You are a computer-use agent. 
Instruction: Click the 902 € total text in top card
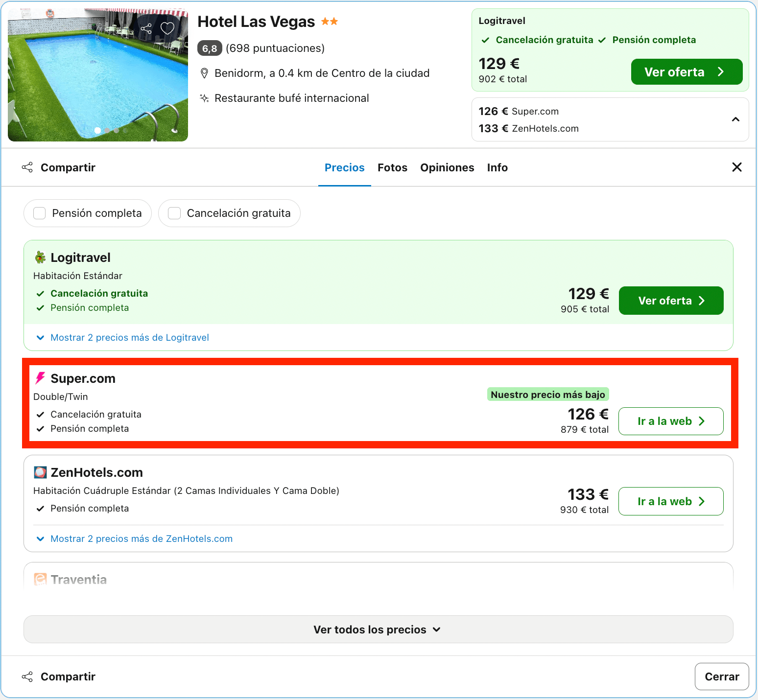click(503, 79)
